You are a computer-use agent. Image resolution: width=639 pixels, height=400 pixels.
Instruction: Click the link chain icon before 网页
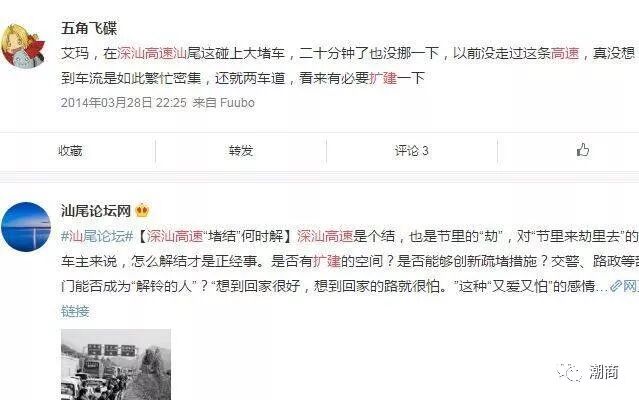pos(615,286)
